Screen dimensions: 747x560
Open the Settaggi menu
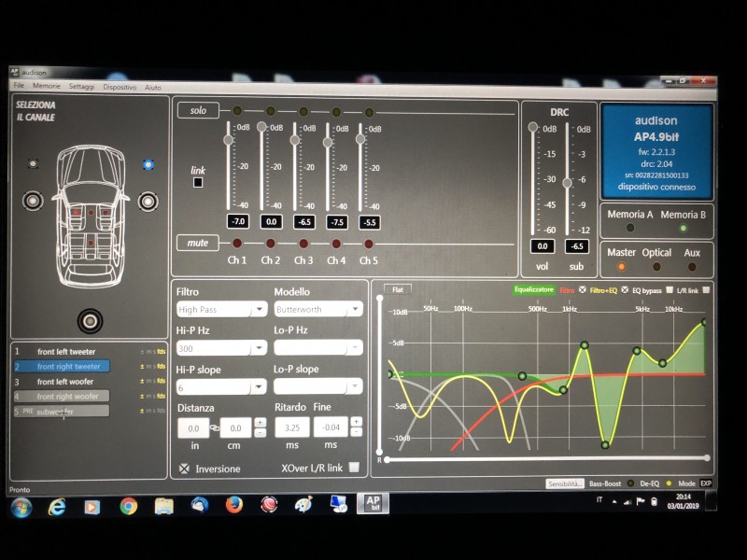click(x=81, y=86)
